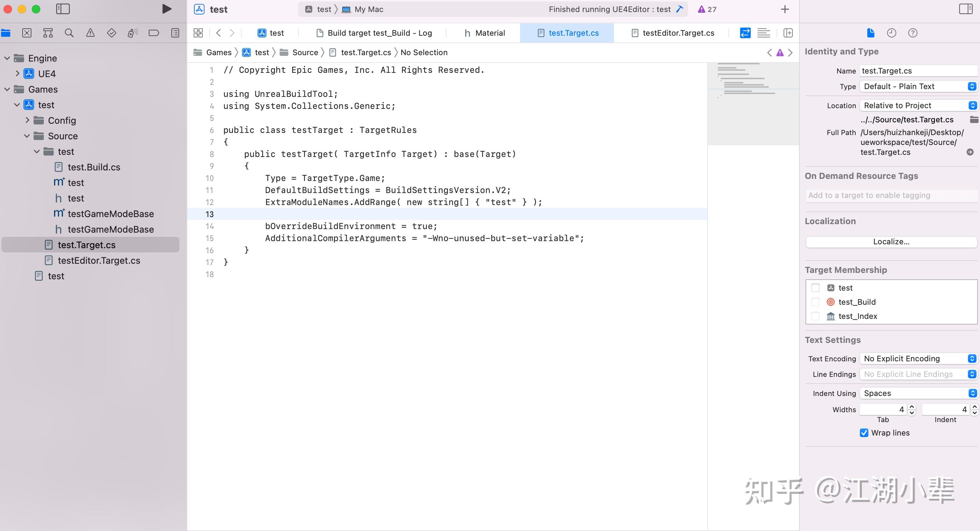Screen dimensions: 980x531
Task: Click Games in the jump bar
Action: (x=213, y=53)
